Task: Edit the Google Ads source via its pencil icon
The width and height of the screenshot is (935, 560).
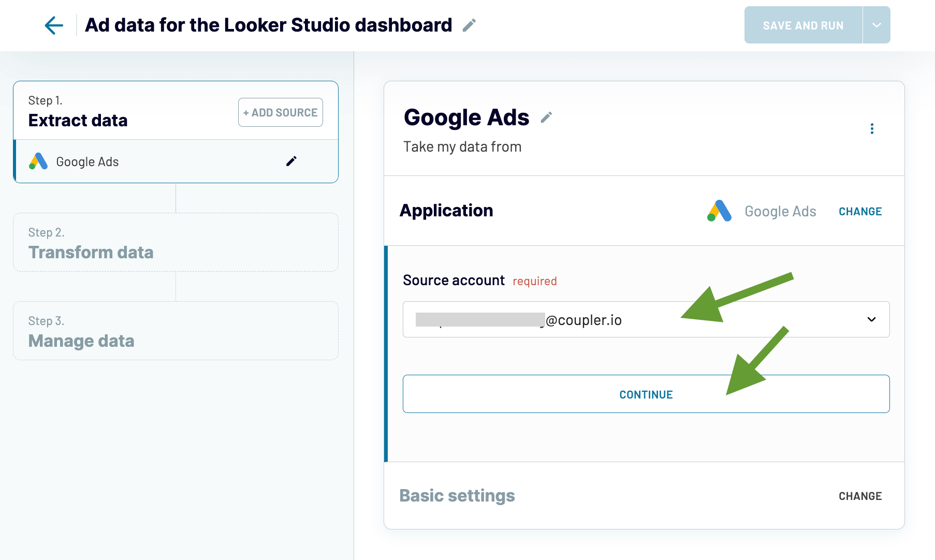Action: 291,161
